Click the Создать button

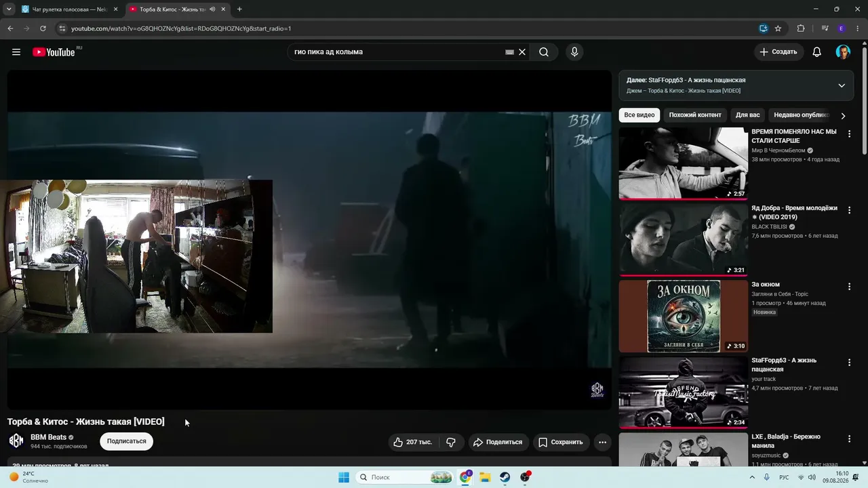778,52
